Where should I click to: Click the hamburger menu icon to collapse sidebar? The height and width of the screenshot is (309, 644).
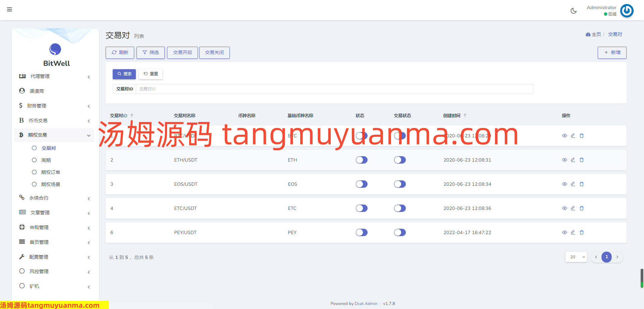pos(9,9)
